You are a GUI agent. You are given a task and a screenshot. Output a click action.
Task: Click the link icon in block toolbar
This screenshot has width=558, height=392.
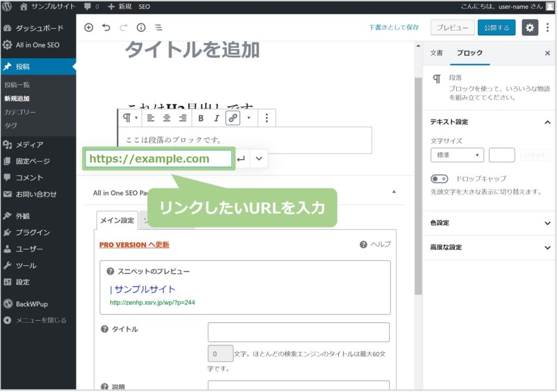[233, 118]
